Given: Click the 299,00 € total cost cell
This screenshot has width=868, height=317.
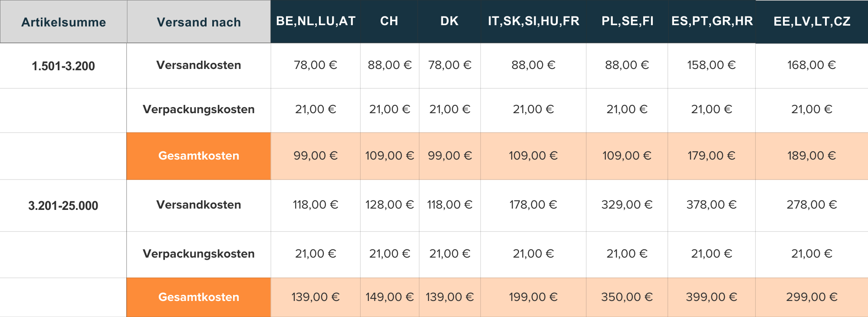Looking at the screenshot, I should click(x=812, y=297).
